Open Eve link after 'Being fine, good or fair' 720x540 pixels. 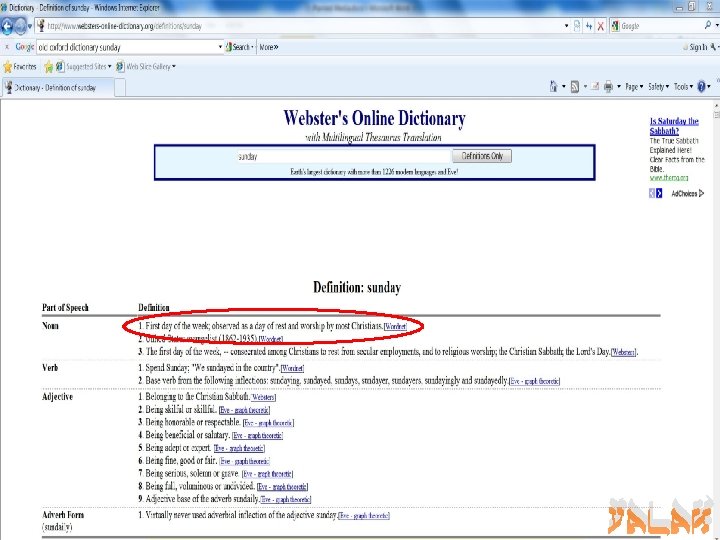[x=244, y=461]
